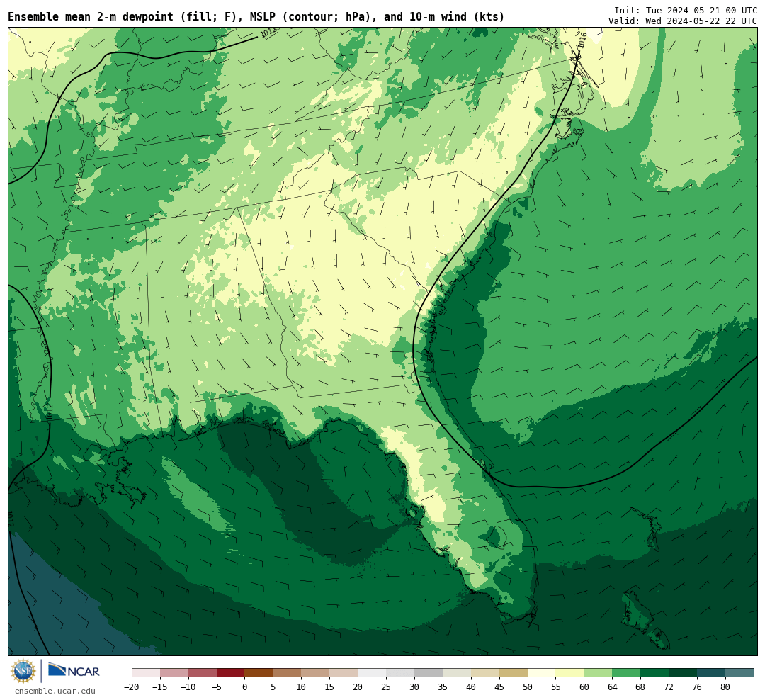Screen dimensions: 765x700
Task: Click the 1012 contour label over Louisiana
Action: point(50,411)
